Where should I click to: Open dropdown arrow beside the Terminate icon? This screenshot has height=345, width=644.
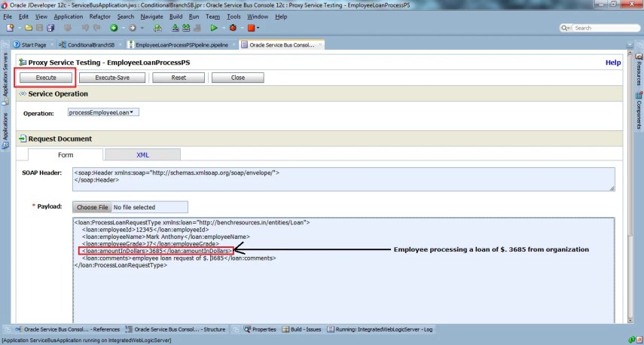click(x=258, y=29)
